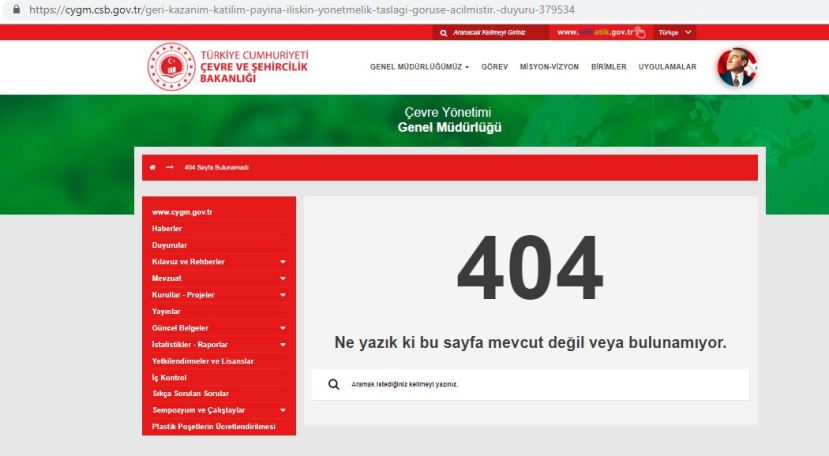
Task: Open Haberler in the sidebar
Action: pos(167,229)
